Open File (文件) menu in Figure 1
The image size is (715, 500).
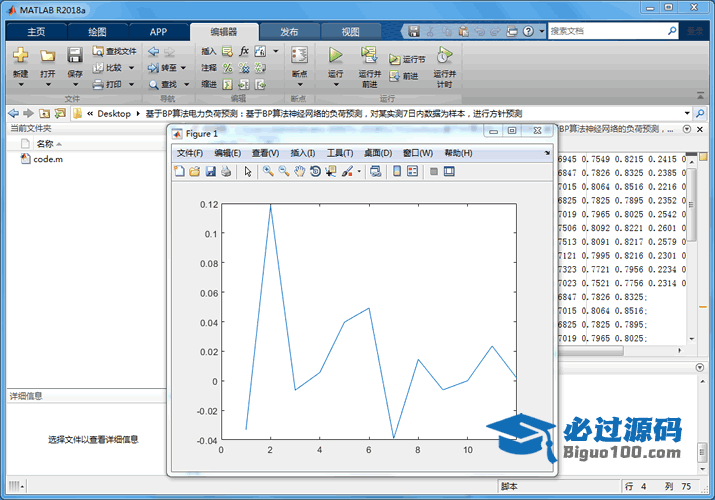[190, 153]
